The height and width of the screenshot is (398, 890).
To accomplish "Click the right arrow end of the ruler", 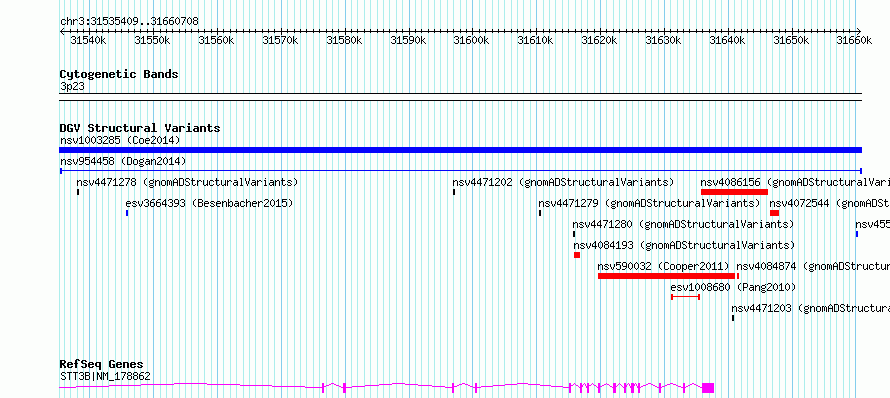I will (x=859, y=31).
